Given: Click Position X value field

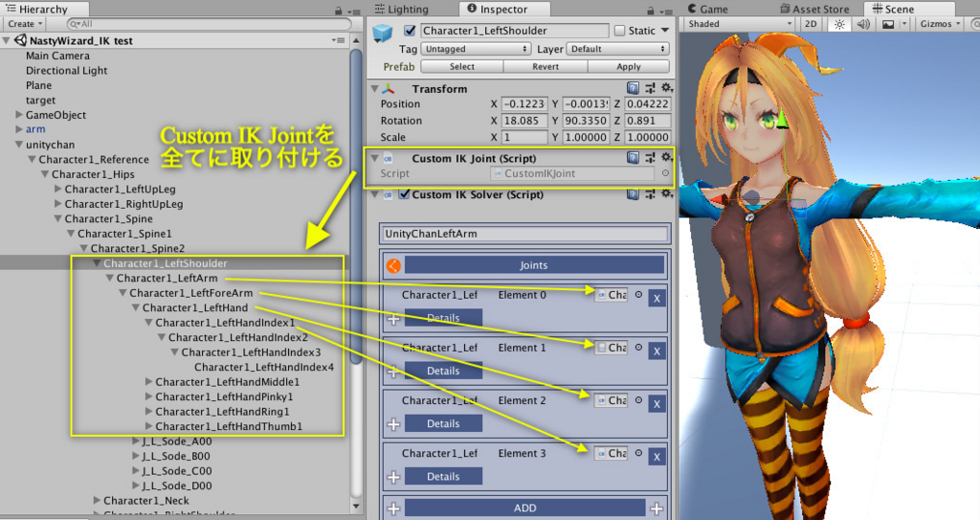Looking at the screenshot, I should click(x=524, y=103).
